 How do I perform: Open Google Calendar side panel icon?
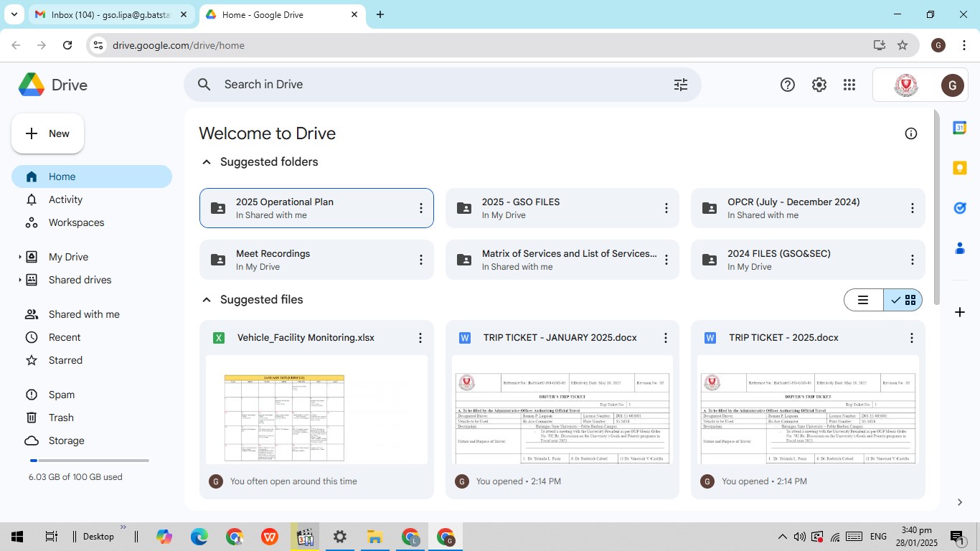point(960,128)
